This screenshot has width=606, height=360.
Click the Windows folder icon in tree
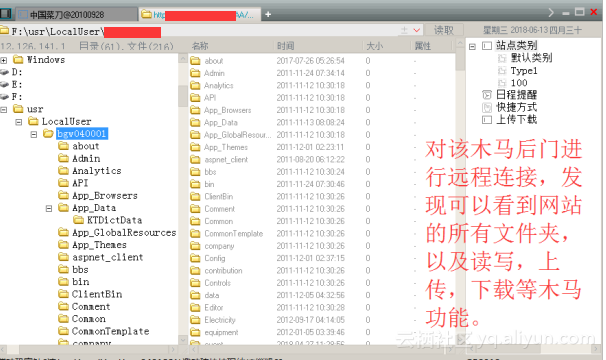point(18,60)
